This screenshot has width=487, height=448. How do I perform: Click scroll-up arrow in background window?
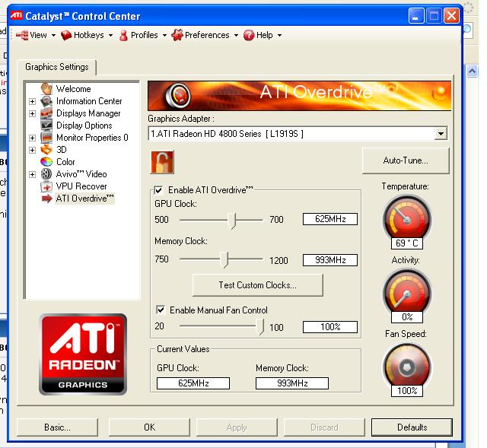[x=473, y=71]
